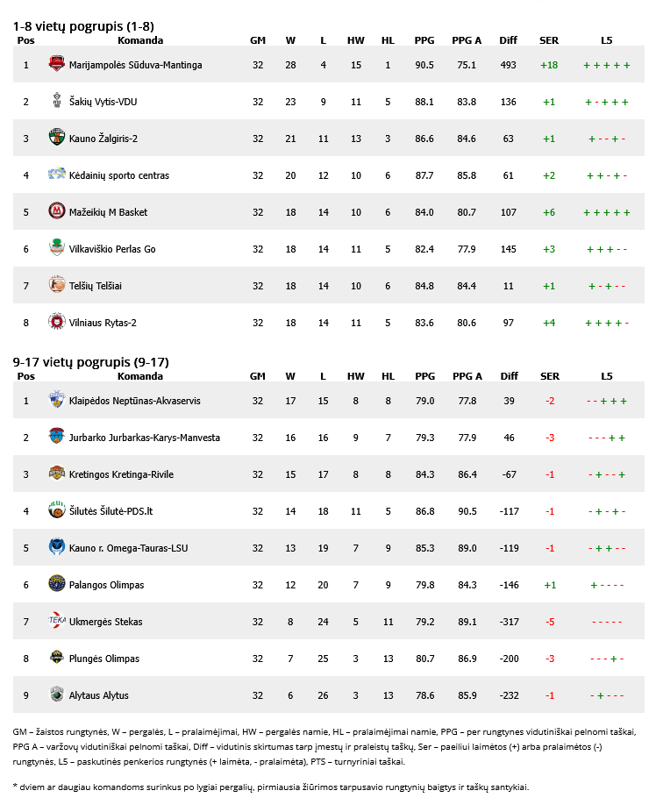Viewport: 656px width, 812px height.
Task: Click the Mažeikių M Basket logo
Action: (x=57, y=212)
